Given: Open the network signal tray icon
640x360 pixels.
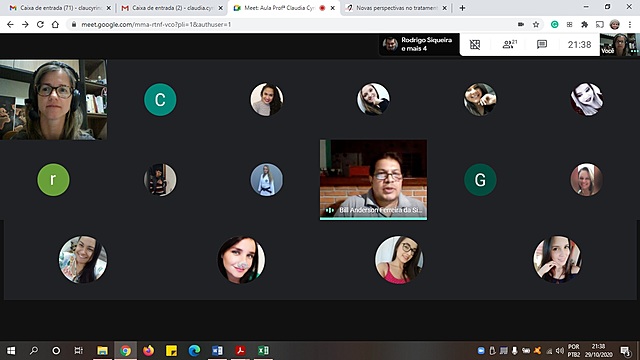Looking at the screenshot, I should (x=549, y=351).
